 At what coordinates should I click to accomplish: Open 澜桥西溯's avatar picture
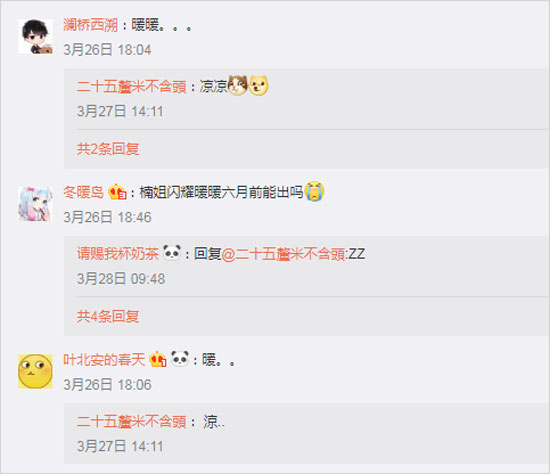tap(35, 36)
